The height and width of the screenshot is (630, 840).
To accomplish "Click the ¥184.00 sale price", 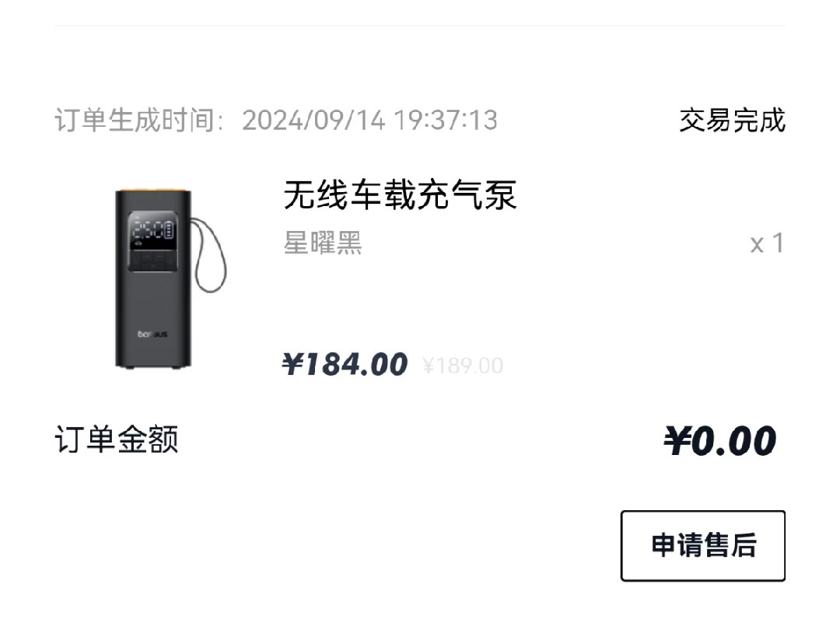I will click(x=345, y=364).
